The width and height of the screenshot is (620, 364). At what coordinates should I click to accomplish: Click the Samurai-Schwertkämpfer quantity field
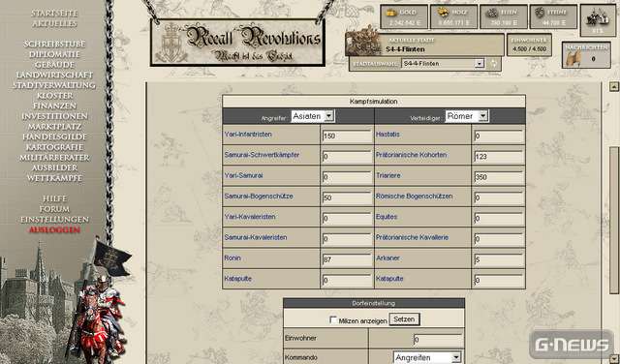click(347, 156)
